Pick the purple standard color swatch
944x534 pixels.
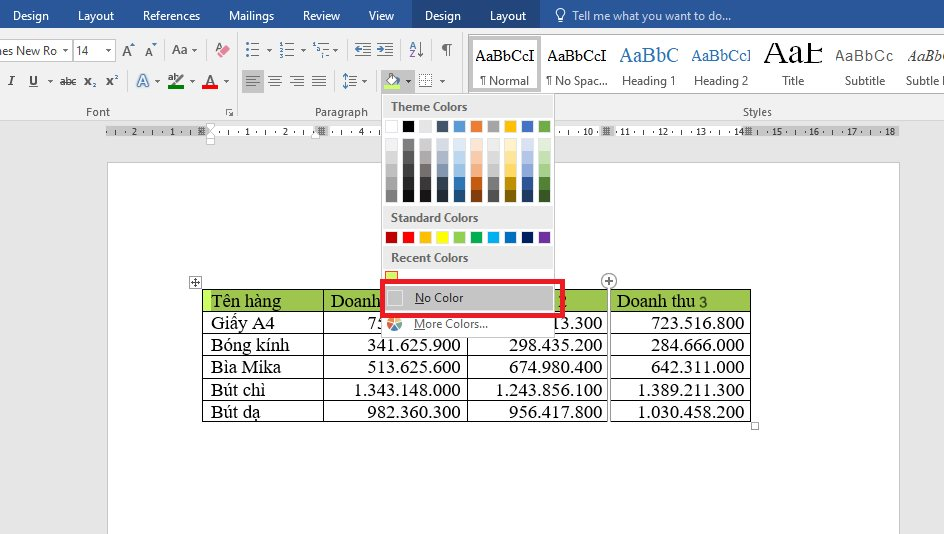544,237
